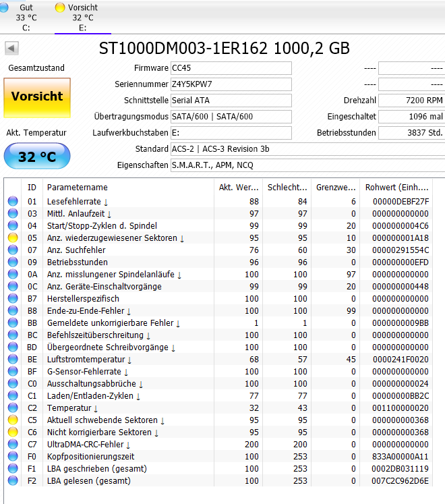Click the yellow Vorsicht health status button

(37, 97)
